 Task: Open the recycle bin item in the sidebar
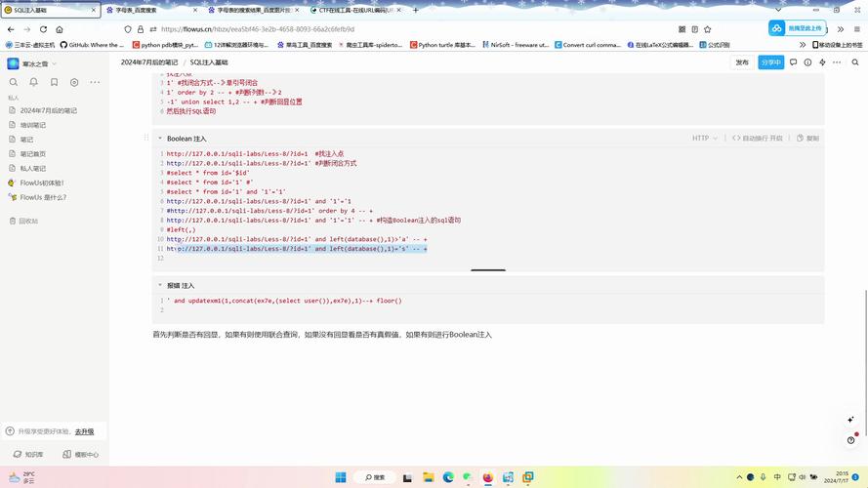click(x=23, y=221)
